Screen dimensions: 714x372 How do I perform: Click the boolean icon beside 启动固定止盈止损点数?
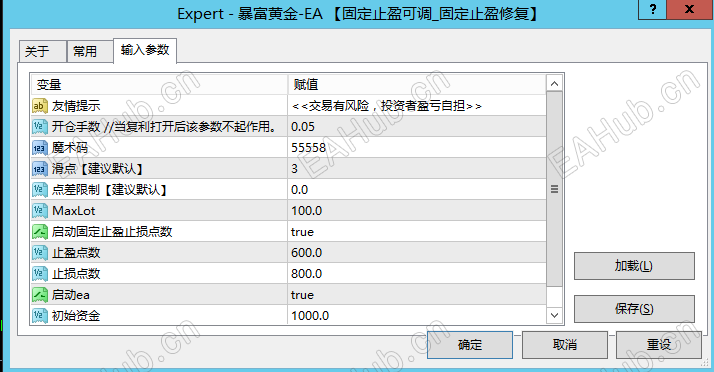click(x=40, y=232)
